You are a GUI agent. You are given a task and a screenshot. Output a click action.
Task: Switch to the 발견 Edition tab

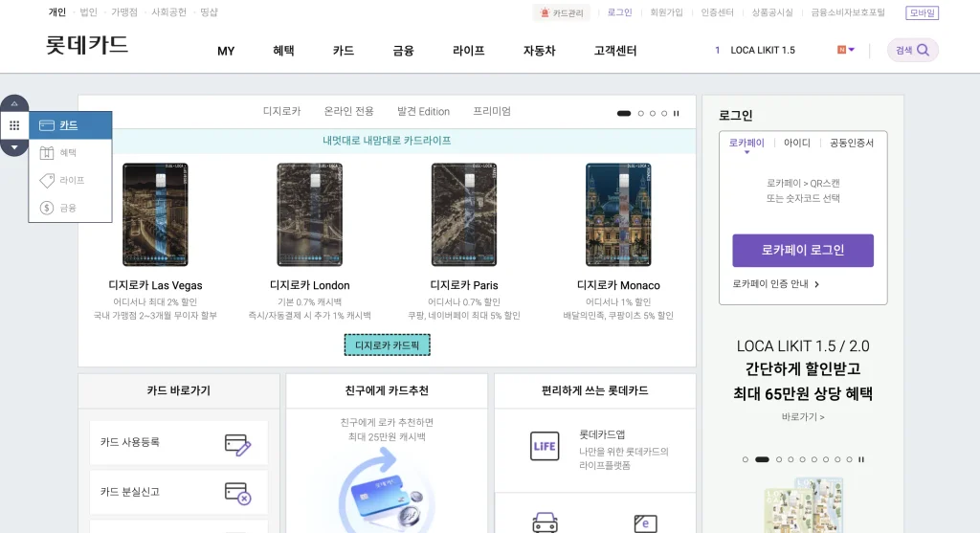coord(423,111)
